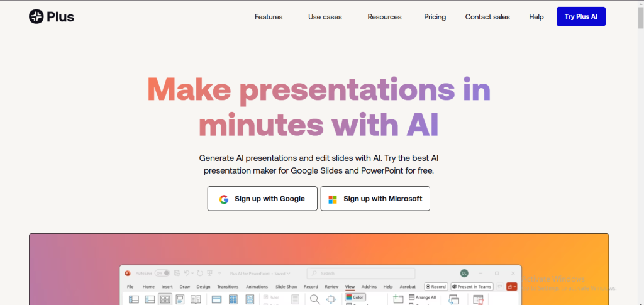Click the Google logo icon on sign-up button
644x305 pixels.
224,199
